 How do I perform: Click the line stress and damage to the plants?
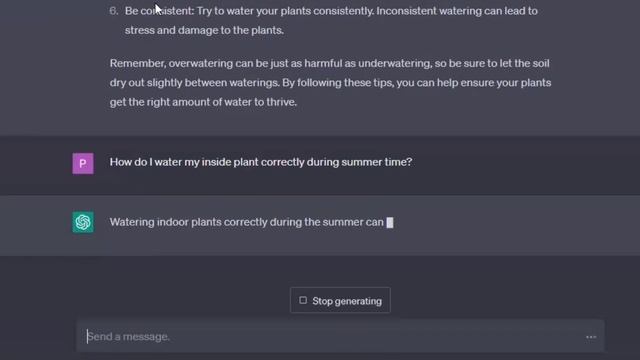tap(204, 30)
